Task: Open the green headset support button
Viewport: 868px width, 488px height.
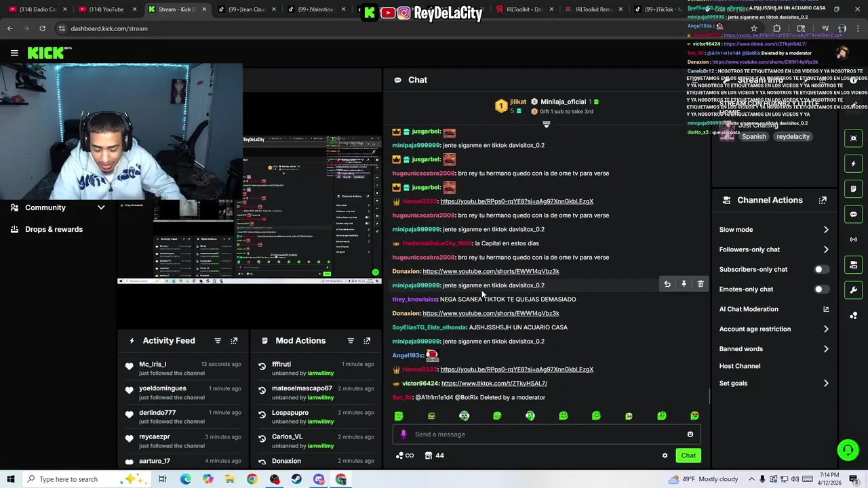Action: [x=847, y=449]
